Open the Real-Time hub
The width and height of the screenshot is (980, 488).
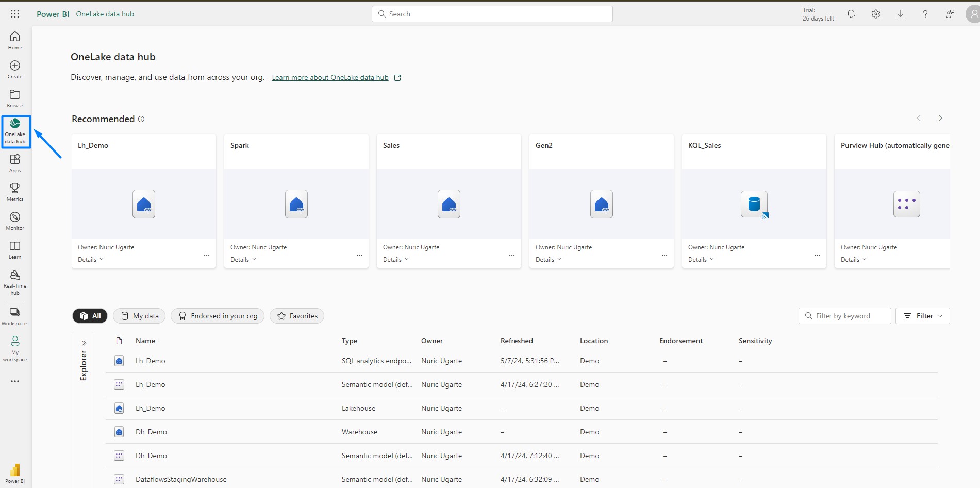tap(15, 282)
